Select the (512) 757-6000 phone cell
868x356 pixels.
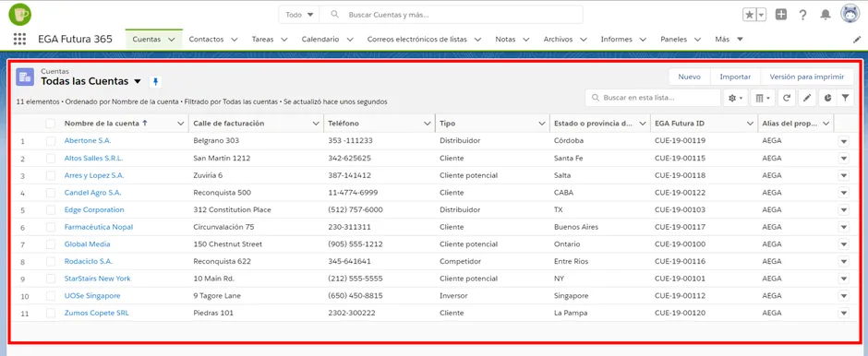coord(356,210)
